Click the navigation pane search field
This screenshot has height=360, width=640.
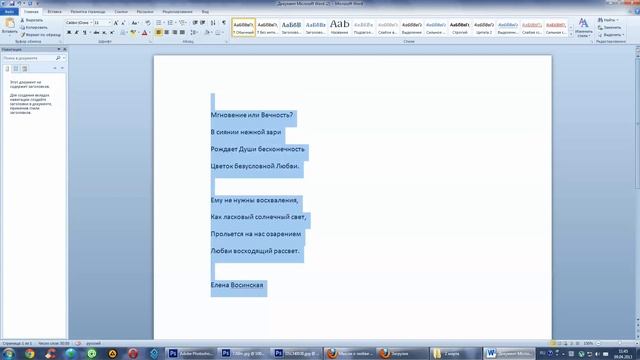[x=29, y=58]
